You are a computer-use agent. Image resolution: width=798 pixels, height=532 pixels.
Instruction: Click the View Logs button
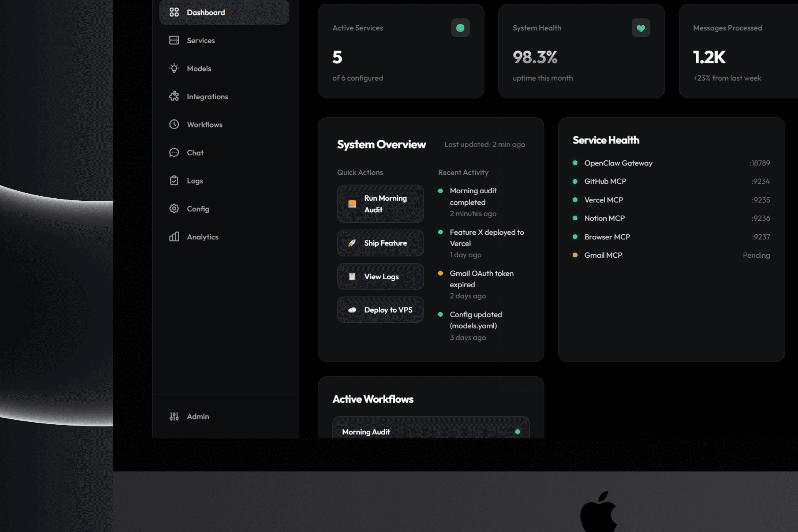click(x=380, y=276)
